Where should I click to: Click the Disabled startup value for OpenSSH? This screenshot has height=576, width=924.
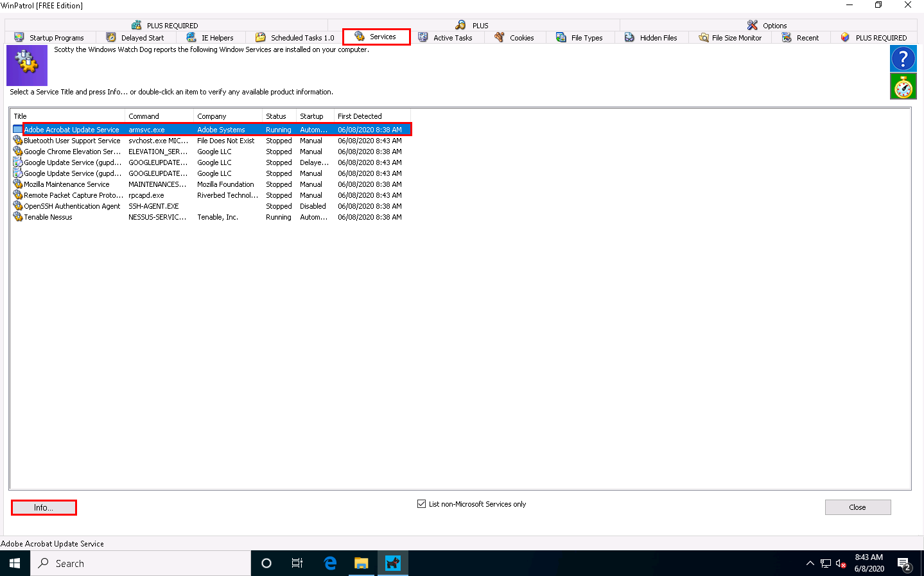tap(313, 206)
